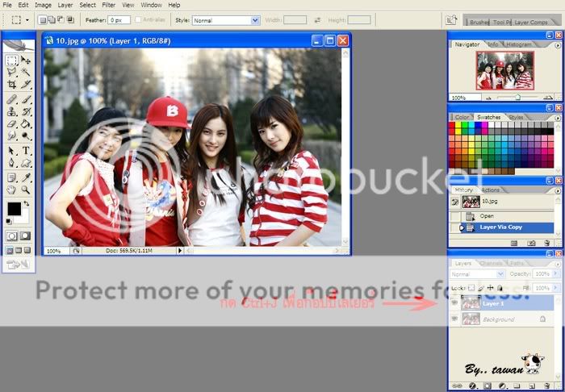Create new snapshot in History panel

coord(531,244)
